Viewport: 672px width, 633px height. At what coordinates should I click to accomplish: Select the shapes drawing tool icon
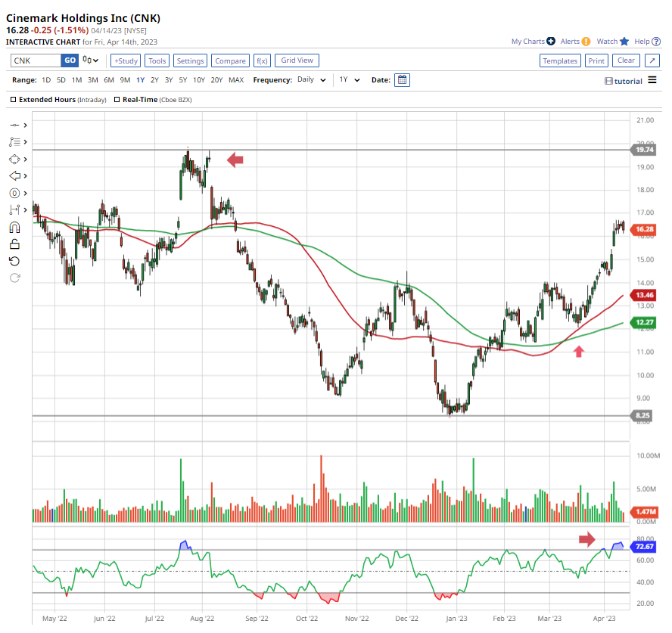(x=14, y=159)
